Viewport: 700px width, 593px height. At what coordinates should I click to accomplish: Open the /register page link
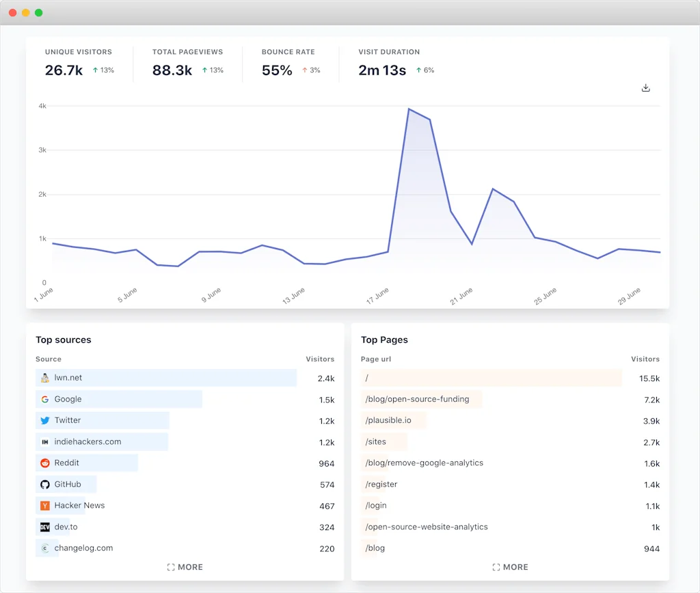pos(381,484)
